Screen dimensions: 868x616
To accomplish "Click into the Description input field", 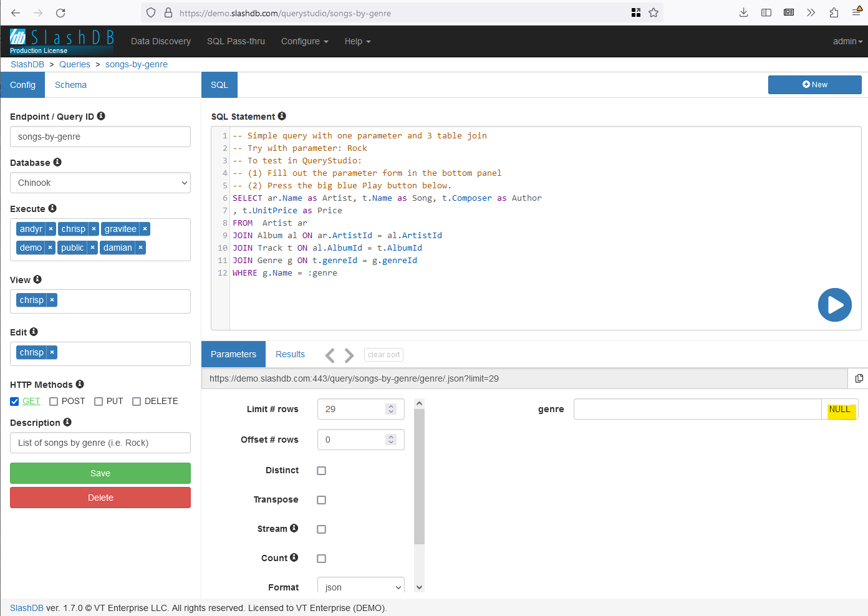I will tap(100, 443).
